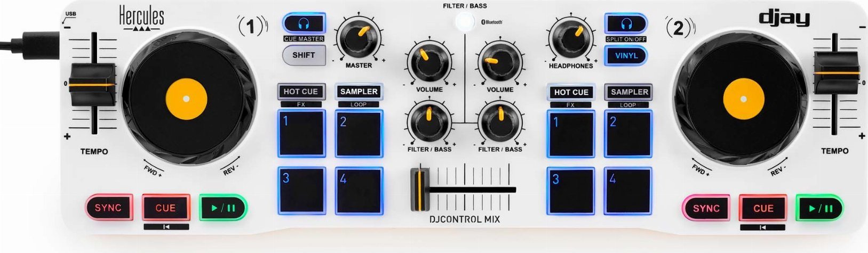The width and height of the screenshot is (868, 253).
Task: Click the REV - arrow on deck 2
Action: pyautogui.click(x=778, y=167)
